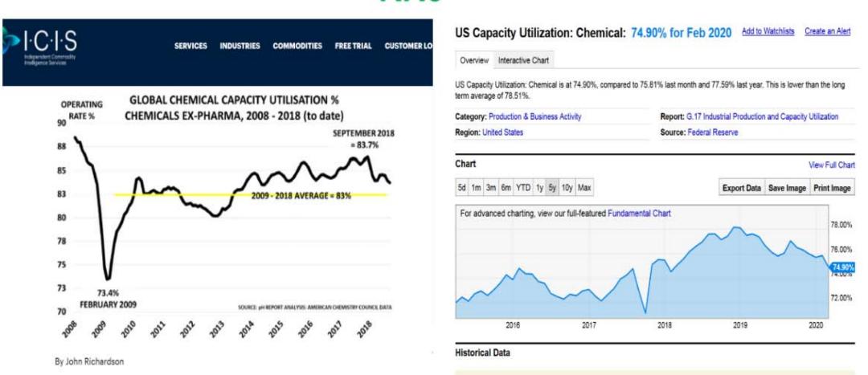Open Production & Business Activity category link
868x375 pixels.
click(x=534, y=117)
